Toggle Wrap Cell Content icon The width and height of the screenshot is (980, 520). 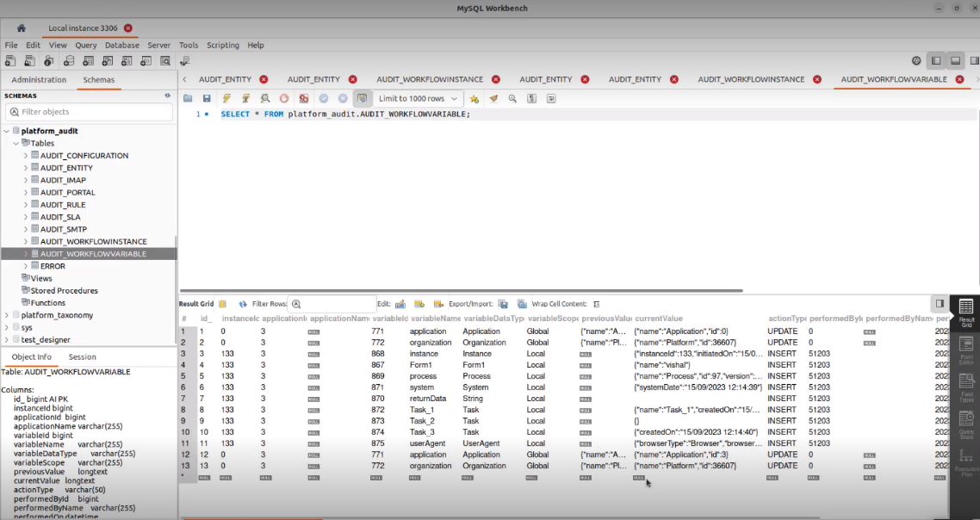tap(596, 305)
